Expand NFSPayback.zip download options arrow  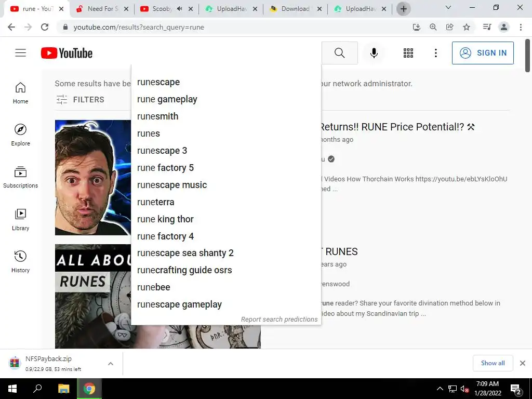pyautogui.click(x=111, y=363)
